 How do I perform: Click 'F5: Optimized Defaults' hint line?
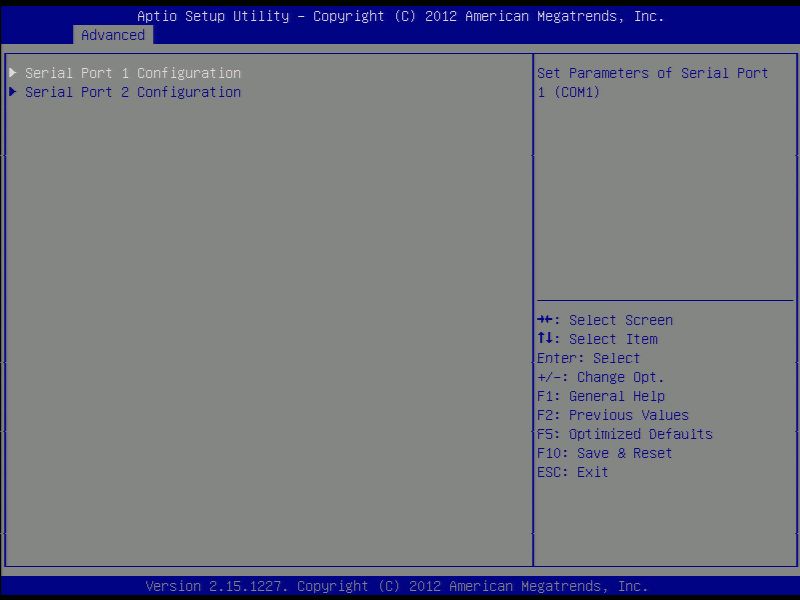pos(625,434)
